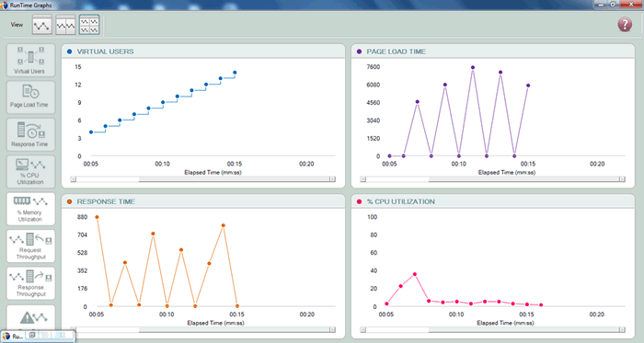Click the VIRTUAL USERS panel title
This screenshot has width=644, height=343.
coord(105,51)
